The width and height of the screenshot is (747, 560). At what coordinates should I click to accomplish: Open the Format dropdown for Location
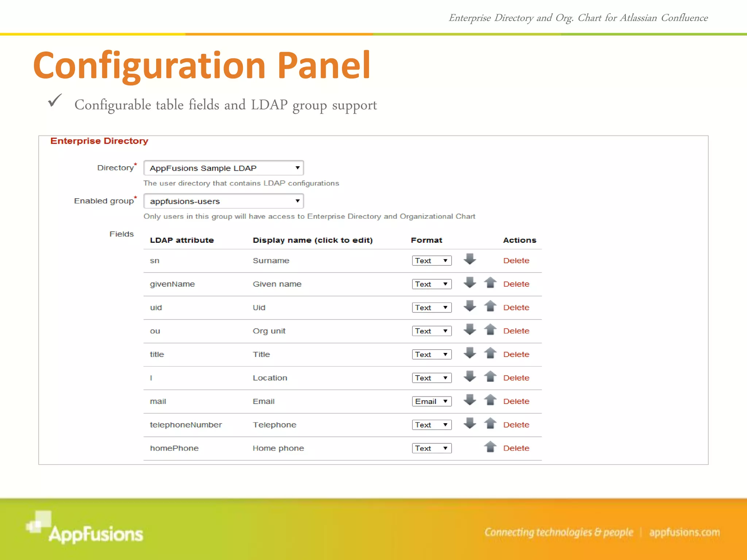[432, 378]
